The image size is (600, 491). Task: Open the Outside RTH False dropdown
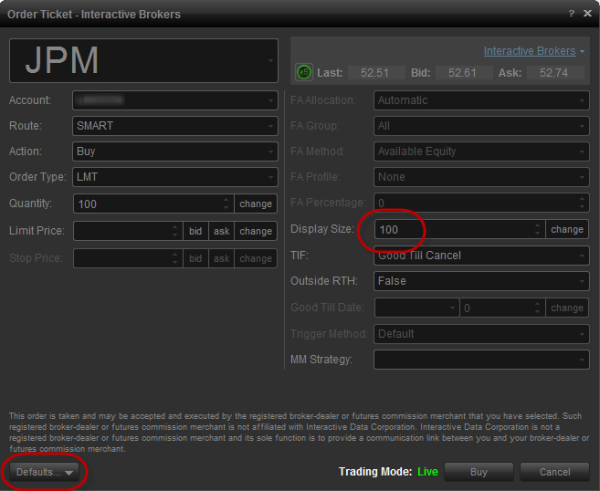tap(481, 281)
